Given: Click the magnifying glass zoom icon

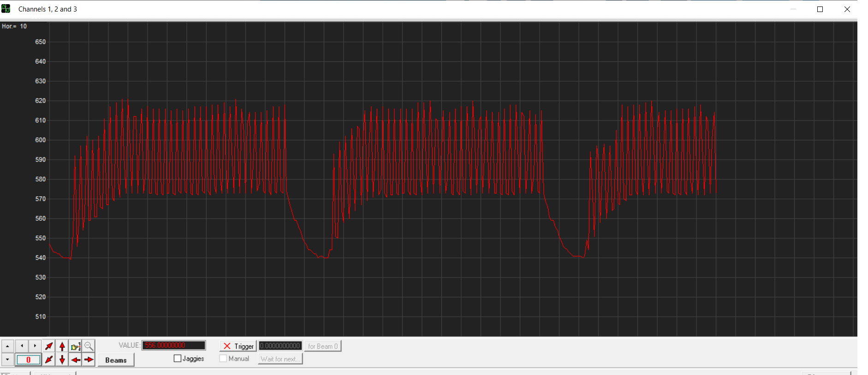Looking at the screenshot, I should 89,346.
